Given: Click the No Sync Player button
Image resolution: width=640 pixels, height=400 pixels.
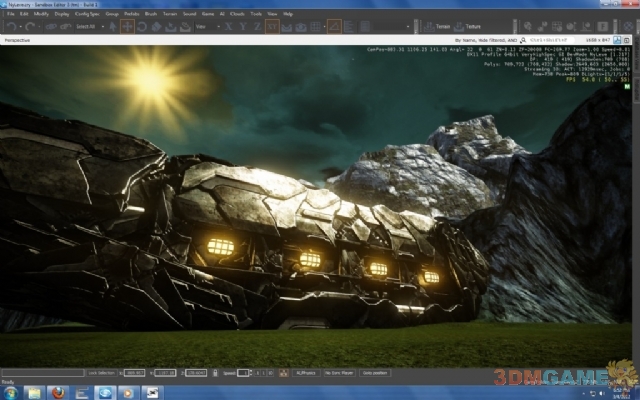Looking at the screenshot, I should point(339,373).
